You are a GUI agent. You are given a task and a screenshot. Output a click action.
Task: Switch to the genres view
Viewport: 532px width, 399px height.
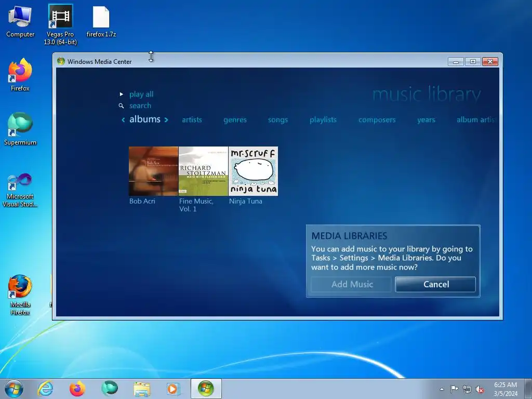(235, 120)
